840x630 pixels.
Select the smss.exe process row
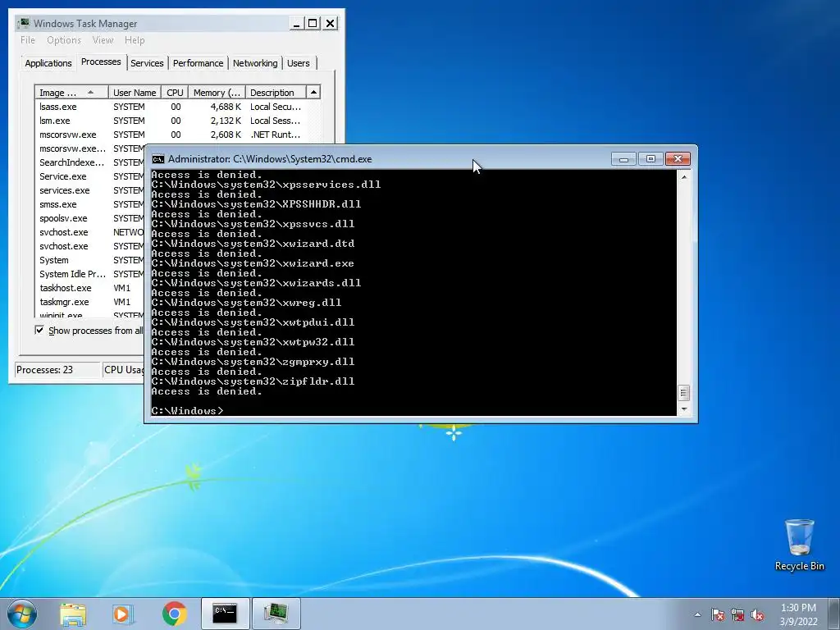(x=90, y=204)
